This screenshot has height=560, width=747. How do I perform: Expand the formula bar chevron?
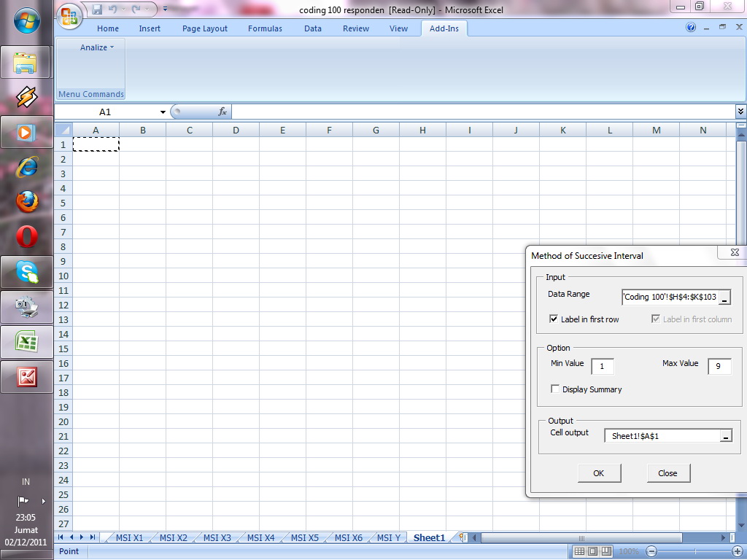point(740,112)
